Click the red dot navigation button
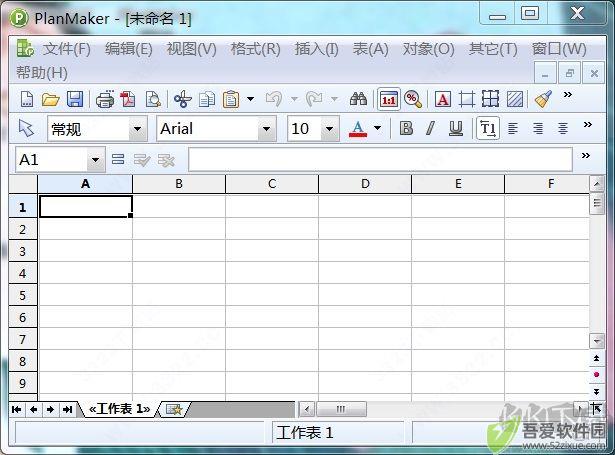 click(596, 375)
